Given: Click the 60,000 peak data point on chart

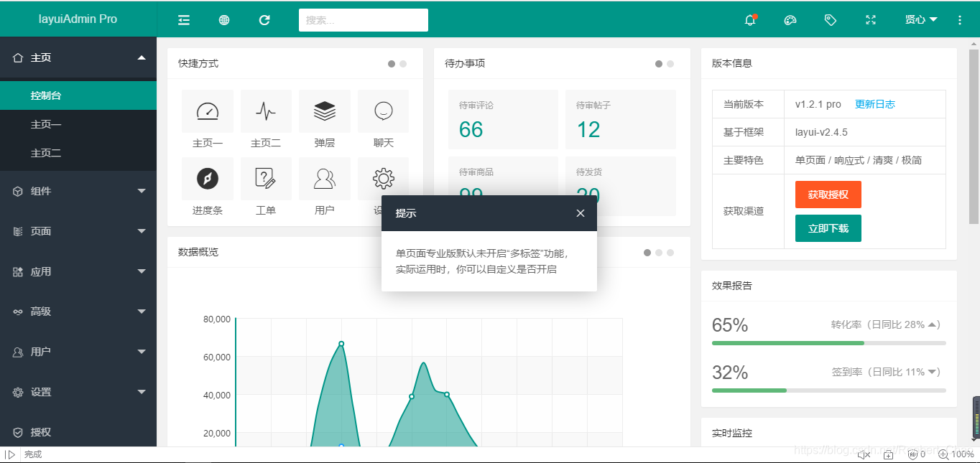Looking at the screenshot, I should (x=341, y=344).
